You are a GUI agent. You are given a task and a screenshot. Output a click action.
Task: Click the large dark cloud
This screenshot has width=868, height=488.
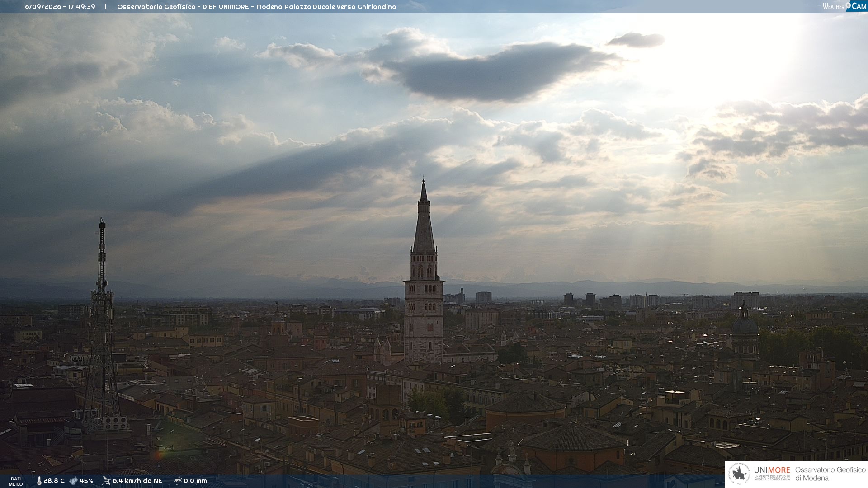[497, 72]
